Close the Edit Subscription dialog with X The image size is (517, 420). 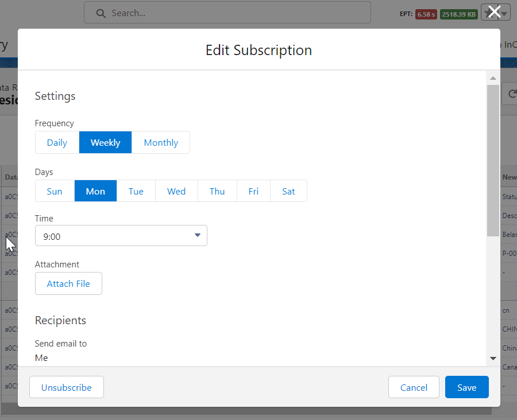(493, 11)
